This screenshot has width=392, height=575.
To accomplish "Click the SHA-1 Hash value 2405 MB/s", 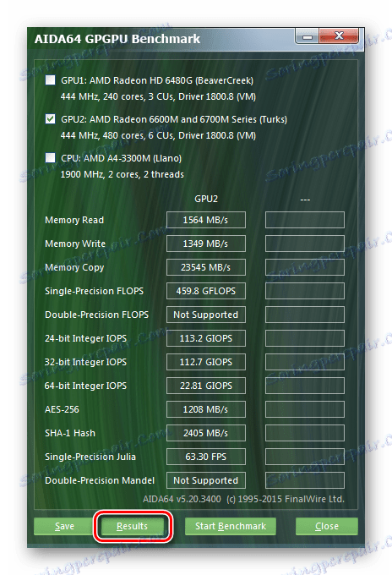I will point(206,433).
